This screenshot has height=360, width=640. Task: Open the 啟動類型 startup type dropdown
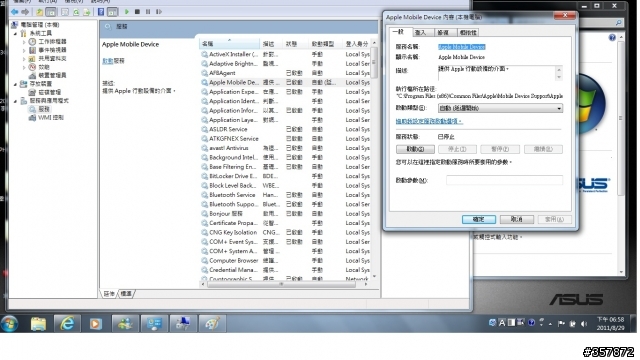500,108
